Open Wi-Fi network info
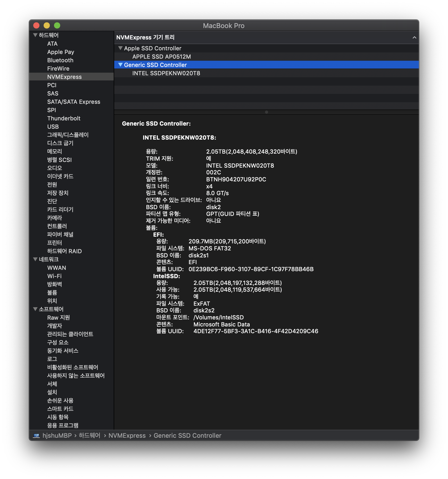This screenshot has height=479, width=448. pyautogui.click(x=54, y=276)
